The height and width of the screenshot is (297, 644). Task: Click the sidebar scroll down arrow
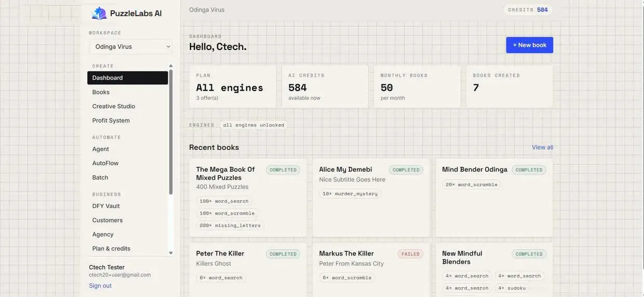[171, 253]
